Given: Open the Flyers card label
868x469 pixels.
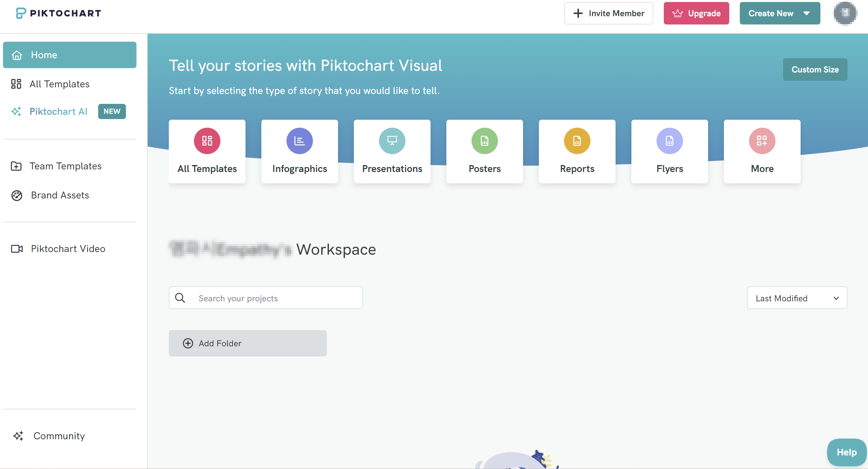Looking at the screenshot, I should 669,169.
